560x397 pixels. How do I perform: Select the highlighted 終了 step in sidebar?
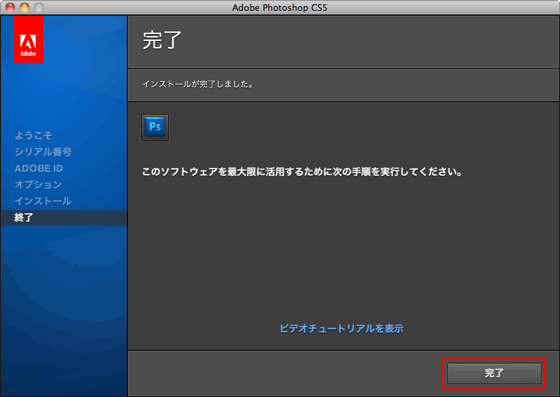point(64,218)
